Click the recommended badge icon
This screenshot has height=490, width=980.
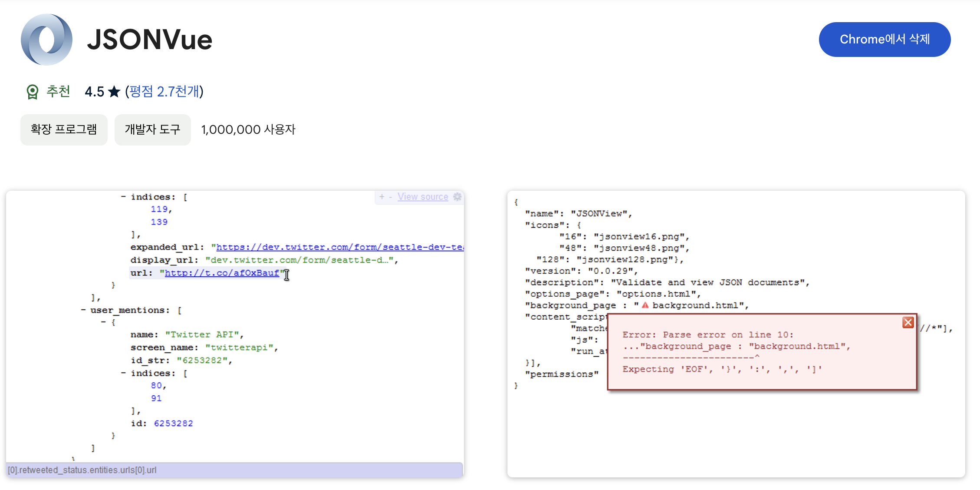[x=32, y=92]
